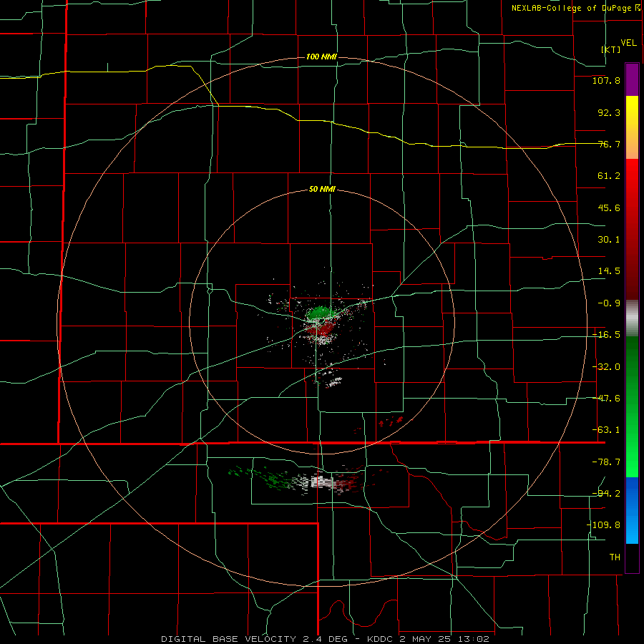
Task: Pick the gray near-zero segment of color bar
Action: click(x=632, y=318)
